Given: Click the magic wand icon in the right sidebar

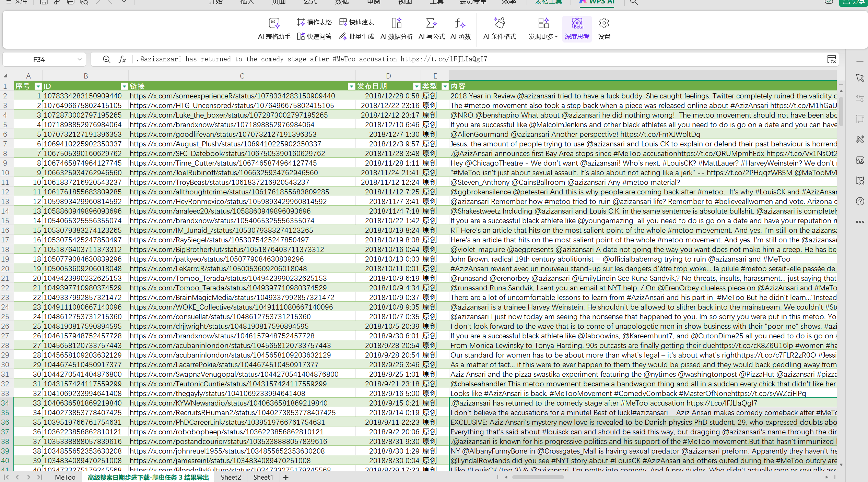Looking at the screenshot, I should coord(860,139).
